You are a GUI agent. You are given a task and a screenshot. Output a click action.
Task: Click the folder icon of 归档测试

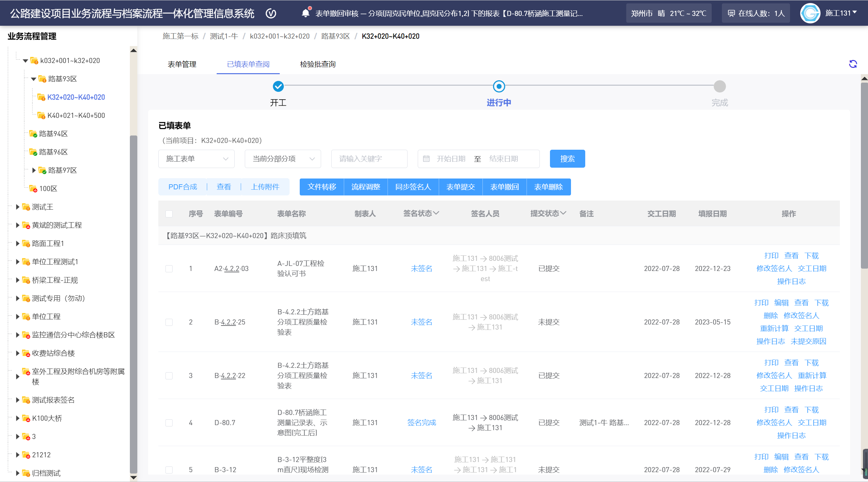coord(26,473)
